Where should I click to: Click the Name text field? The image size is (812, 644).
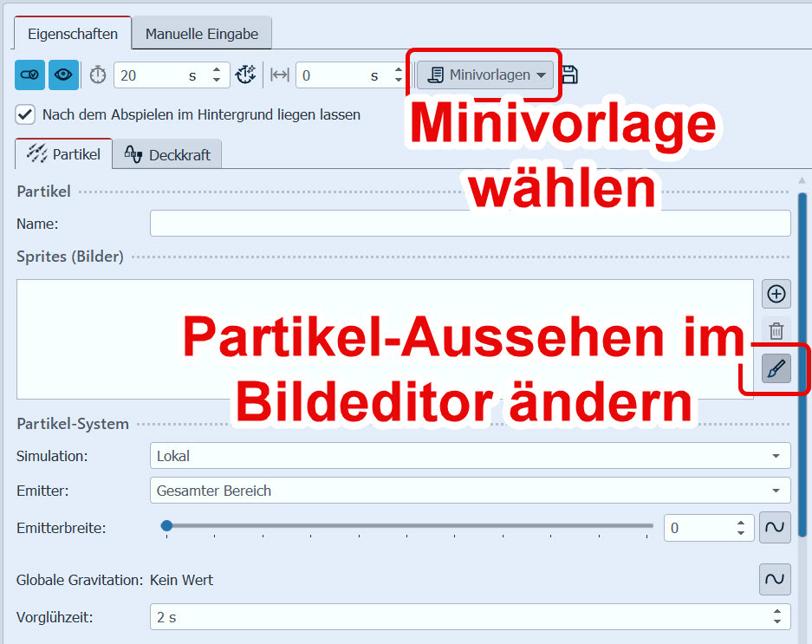point(471,224)
